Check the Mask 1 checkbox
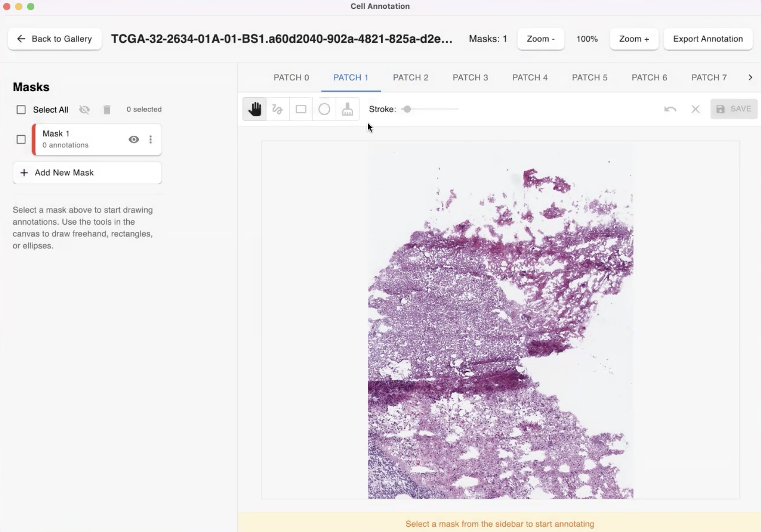The width and height of the screenshot is (761, 532). pos(21,139)
